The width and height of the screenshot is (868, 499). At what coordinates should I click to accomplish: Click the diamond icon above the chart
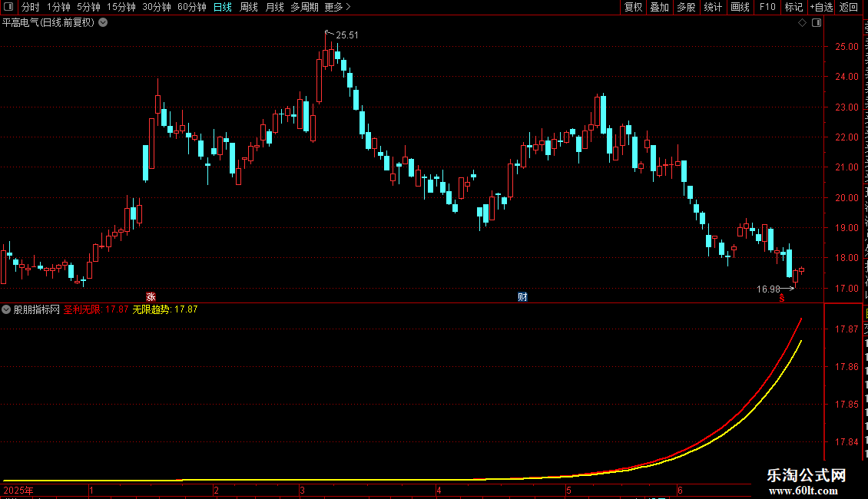[802, 23]
